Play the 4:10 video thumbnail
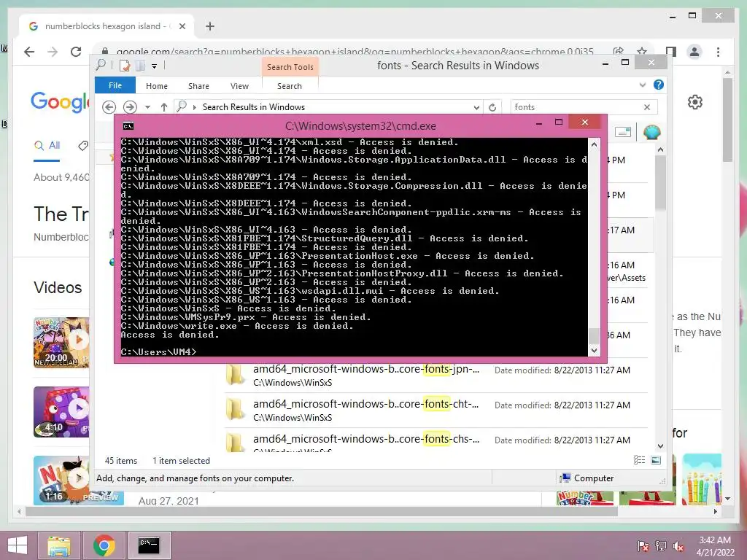Viewport: 747px width, 560px height. pos(61,412)
